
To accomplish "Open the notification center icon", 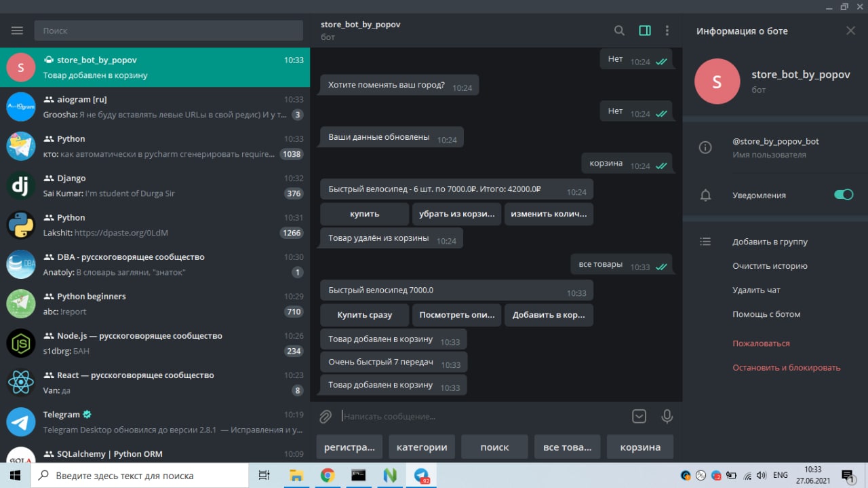I will tap(847, 476).
